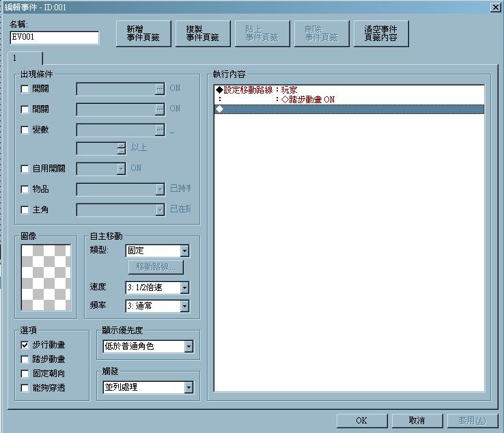Click the ellipsis button of 變數 field
504x433 pixels.
(160, 130)
